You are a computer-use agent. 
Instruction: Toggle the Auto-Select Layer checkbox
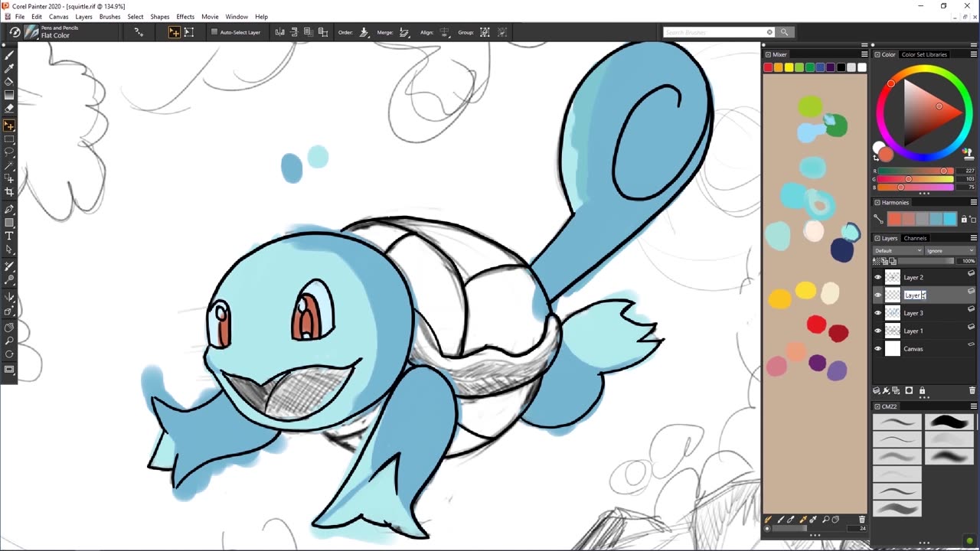tap(214, 32)
